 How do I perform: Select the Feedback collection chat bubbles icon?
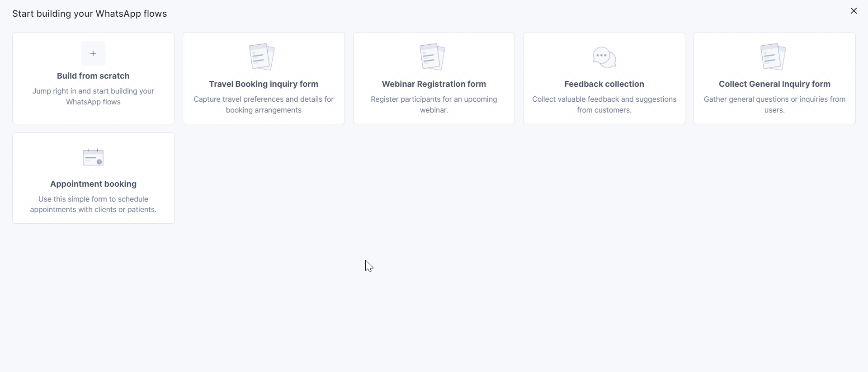tap(604, 57)
